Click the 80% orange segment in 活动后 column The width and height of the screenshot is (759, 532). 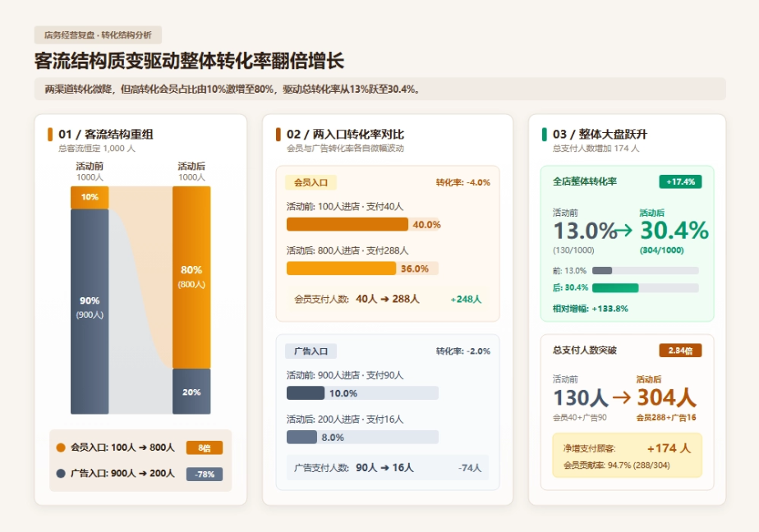(x=191, y=277)
